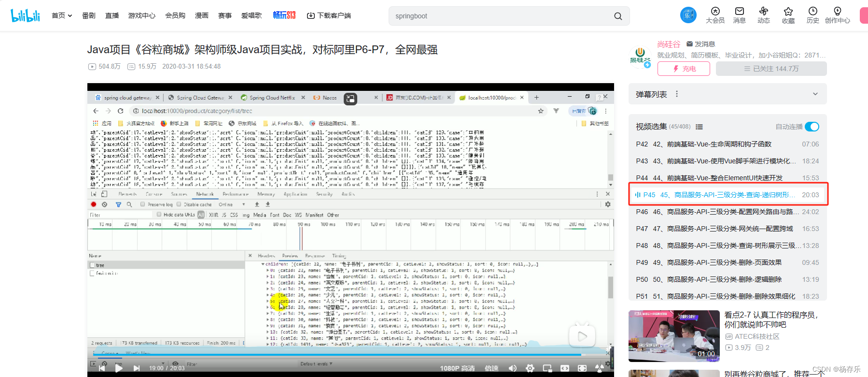This screenshot has height=377, width=868.
Task: Open 弹幕列表 more options dots
Action: point(677,94)
